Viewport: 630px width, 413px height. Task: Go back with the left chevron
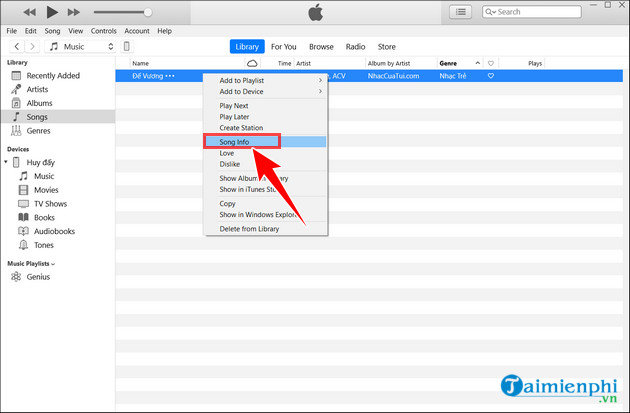pyautogui.click(x=16, y=47)
